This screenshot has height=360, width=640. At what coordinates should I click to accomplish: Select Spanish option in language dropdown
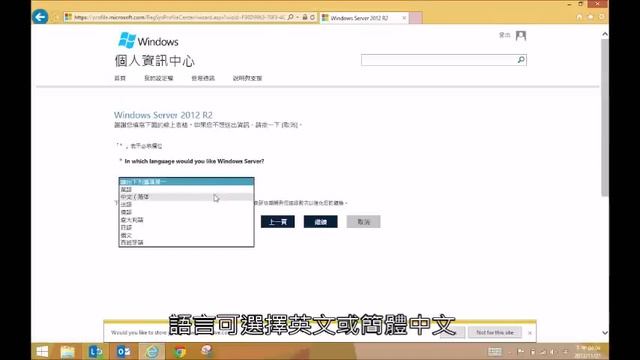click(187, 242)
